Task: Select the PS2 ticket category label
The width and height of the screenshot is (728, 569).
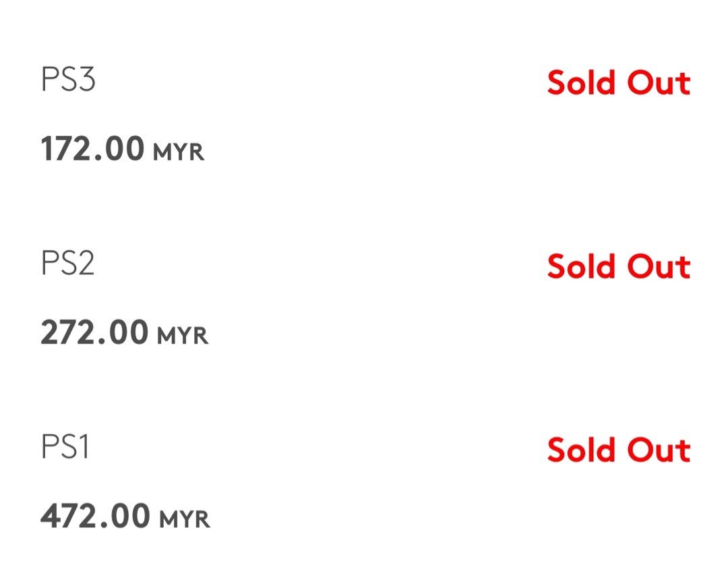Action: [67, 264]
